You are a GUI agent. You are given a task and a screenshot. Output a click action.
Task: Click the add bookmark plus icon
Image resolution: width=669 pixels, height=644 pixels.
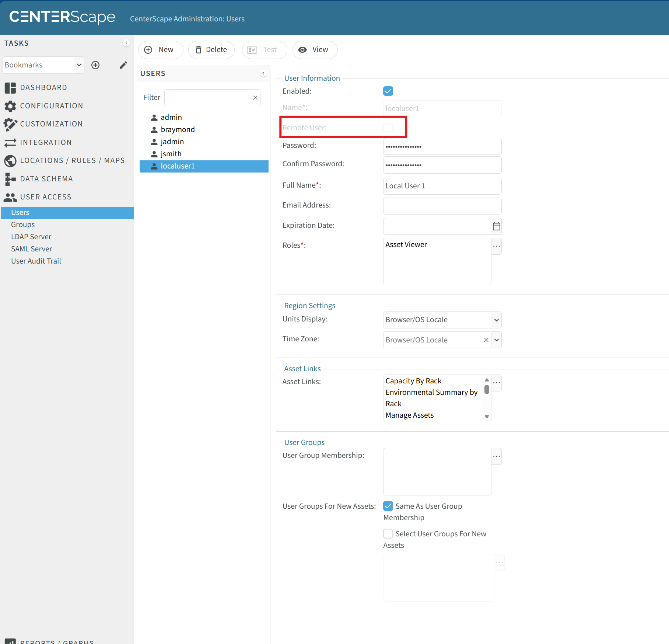pos(95,65)
